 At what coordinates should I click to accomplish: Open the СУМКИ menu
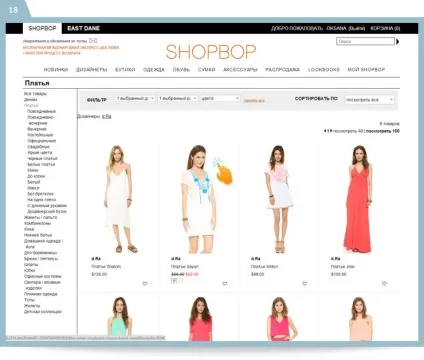[206, 70]
